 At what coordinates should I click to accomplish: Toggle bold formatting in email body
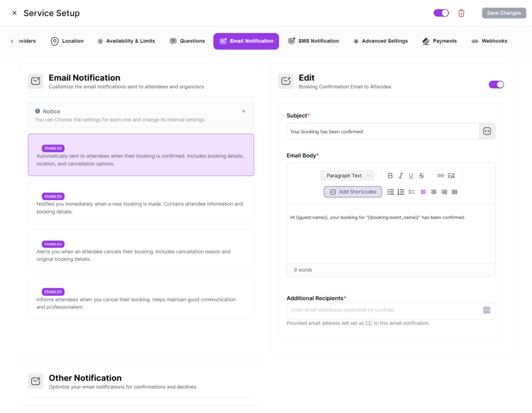pos(390,176)
